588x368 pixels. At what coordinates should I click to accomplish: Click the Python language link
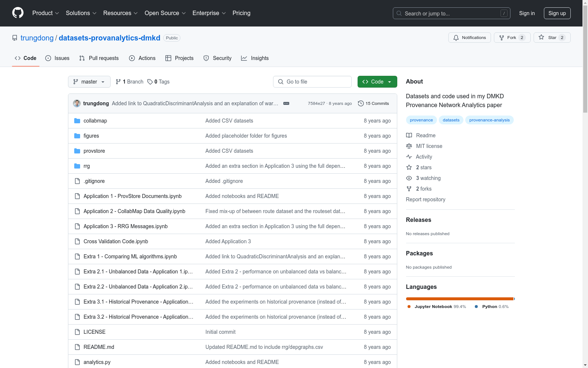(x=492, y=307)
